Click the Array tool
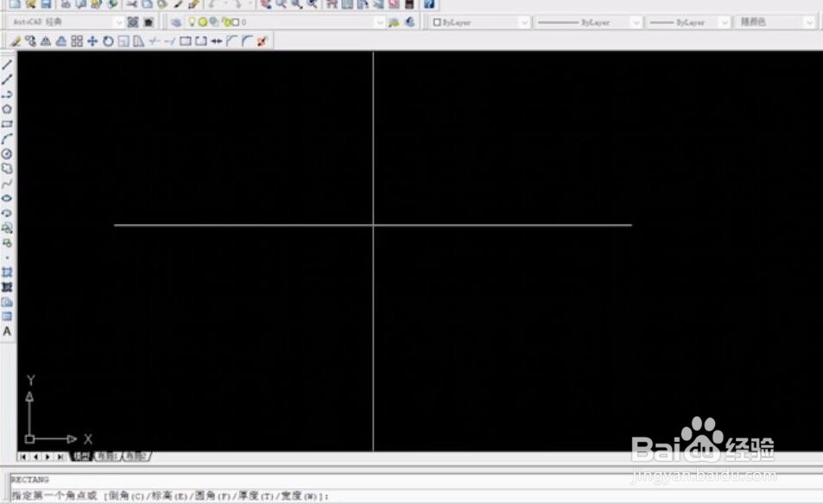The height and width of the screenshot is (504, 823). [x=77, y=41]
